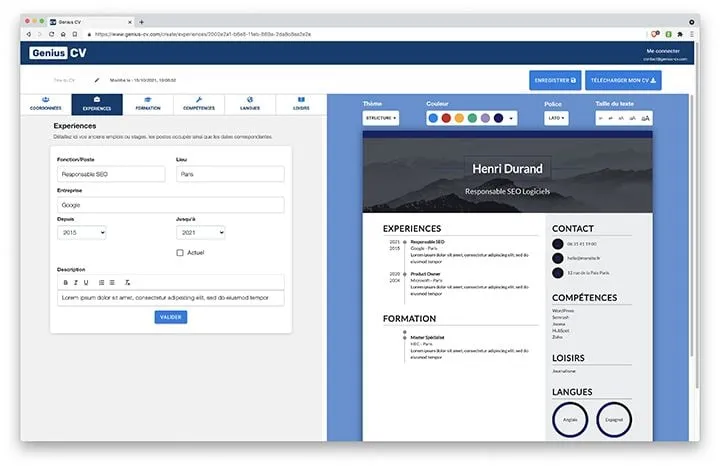This screenshot has height=468, width=720.
Task: Open the browser three-dot menu
Action: (692, 34)
